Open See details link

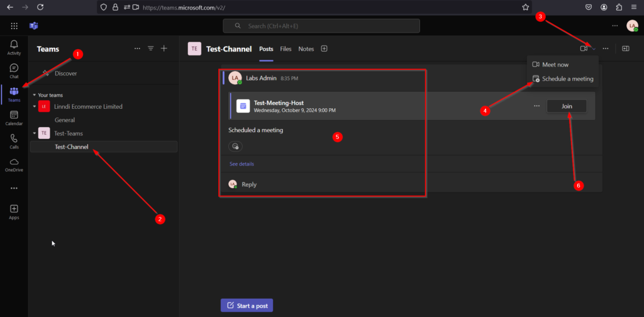(241, 164)
